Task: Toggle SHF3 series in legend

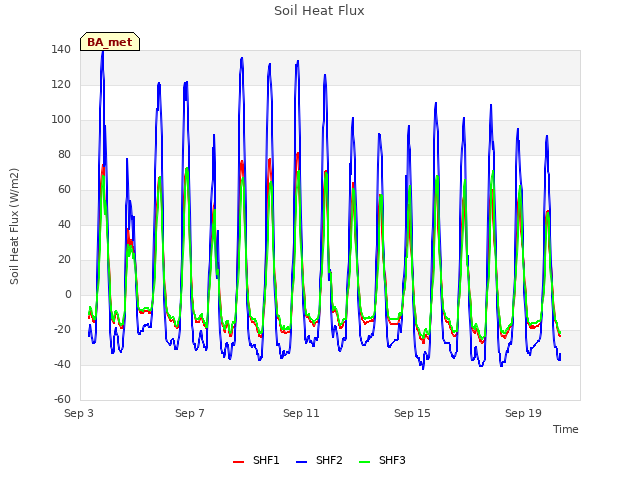Action: point(382,460)
